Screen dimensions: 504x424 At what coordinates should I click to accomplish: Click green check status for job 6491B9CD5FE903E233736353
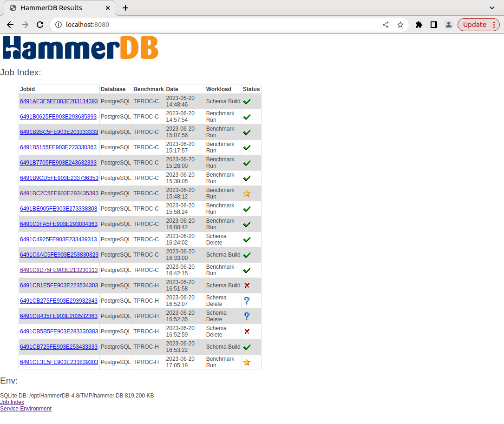247,178
